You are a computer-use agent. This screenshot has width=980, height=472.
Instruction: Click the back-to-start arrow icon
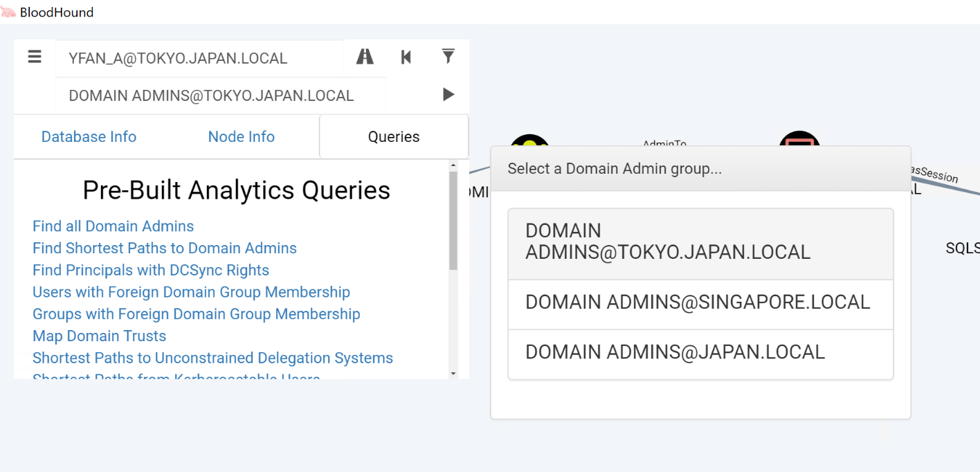point(406,57)
